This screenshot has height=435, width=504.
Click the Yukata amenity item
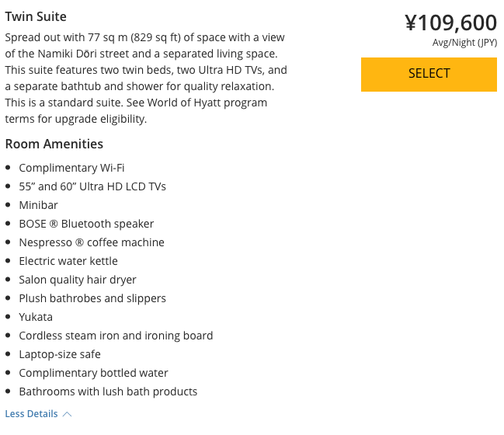36,317
